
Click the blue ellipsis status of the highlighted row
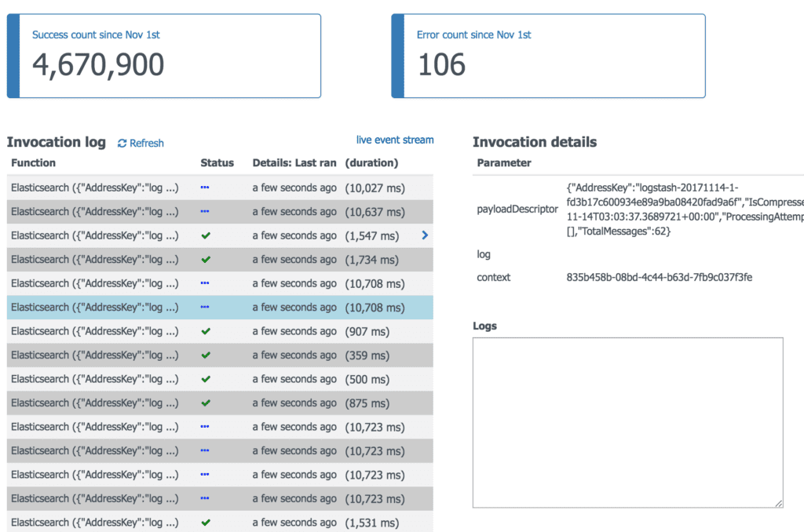click(205, 307)
